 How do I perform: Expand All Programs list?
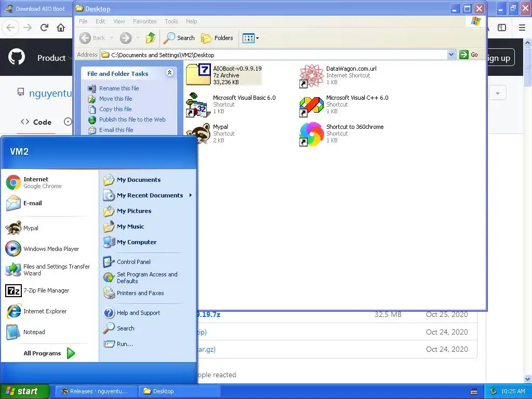tap(49, 353)
